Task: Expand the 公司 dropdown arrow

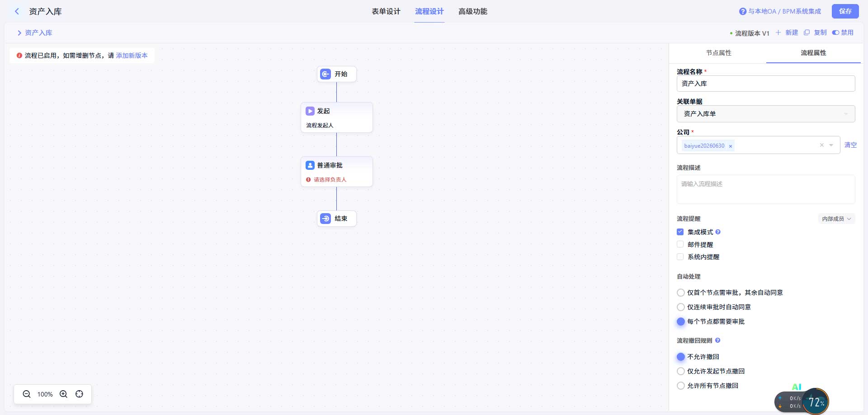Action: click(831, 145)
